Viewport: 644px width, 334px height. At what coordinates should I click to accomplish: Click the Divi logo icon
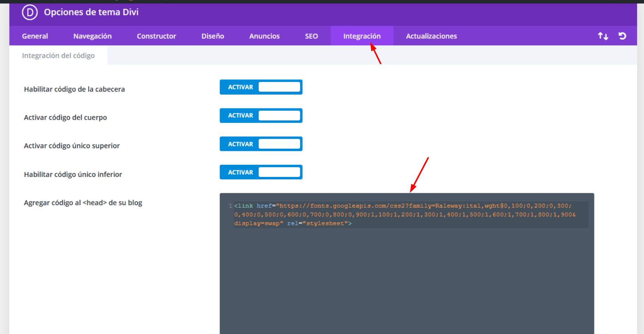(x=30, y=12)
